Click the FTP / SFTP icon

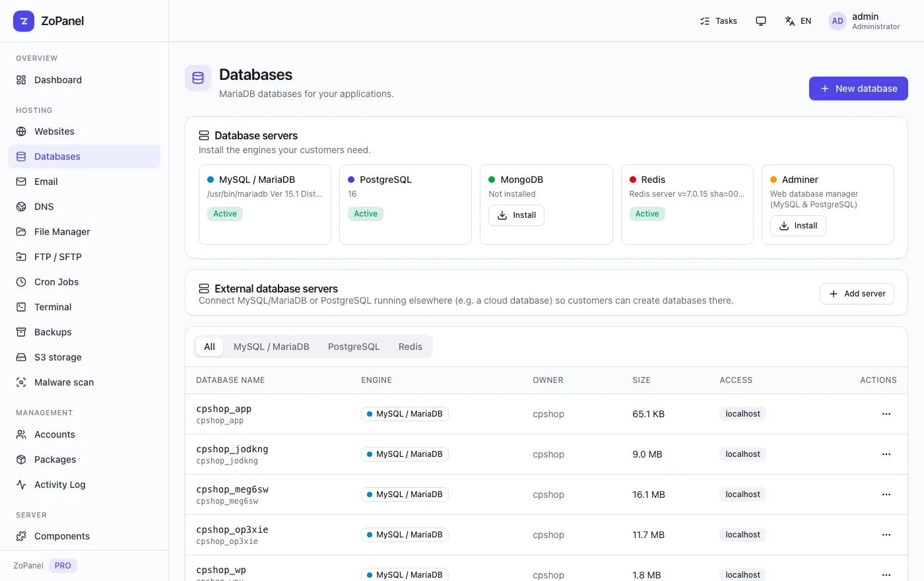[21, 257]
